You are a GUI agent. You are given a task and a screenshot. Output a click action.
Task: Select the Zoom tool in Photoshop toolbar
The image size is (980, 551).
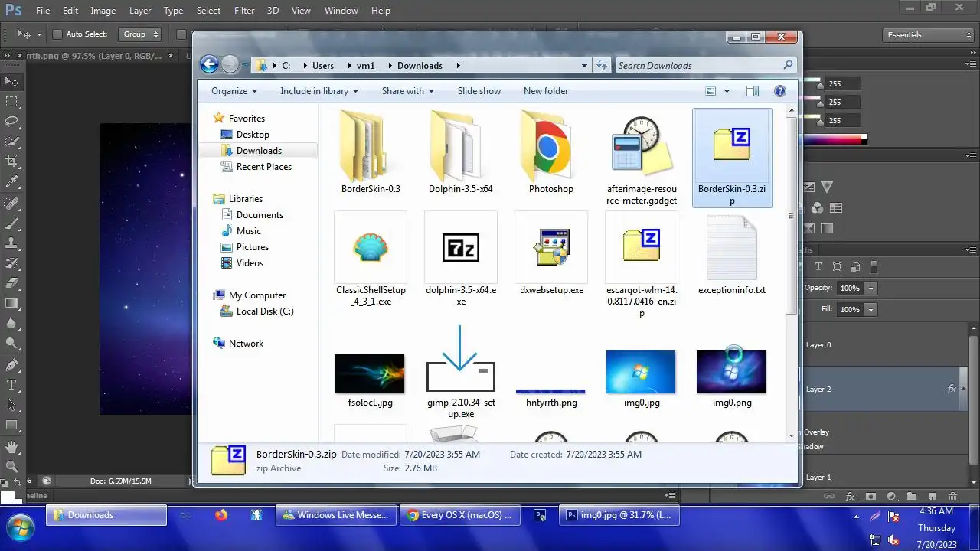click(x=11, y=467)
